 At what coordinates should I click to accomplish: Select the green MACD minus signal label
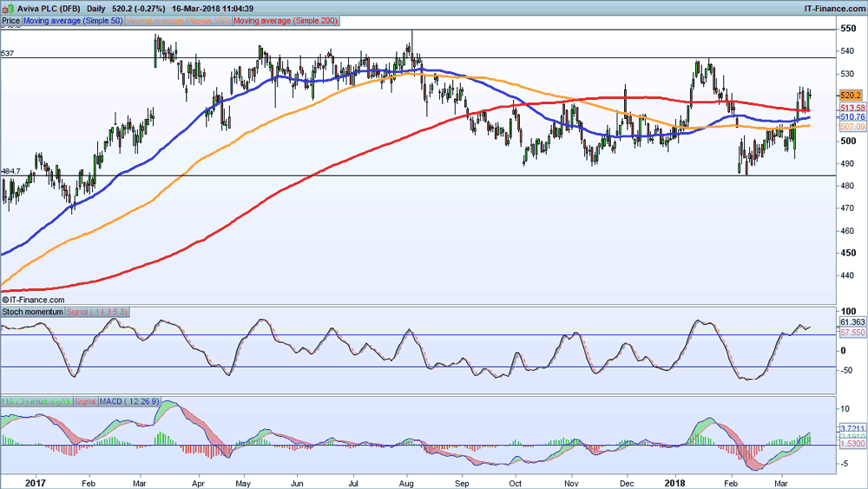(36, 401)
